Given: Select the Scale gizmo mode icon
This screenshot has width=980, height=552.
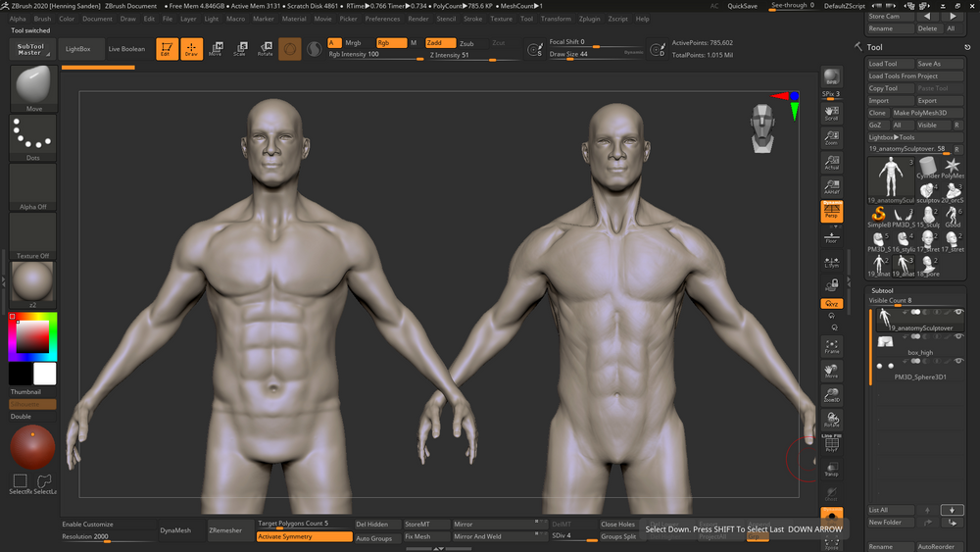Looking at the screenshot, I should coord(241,49).
